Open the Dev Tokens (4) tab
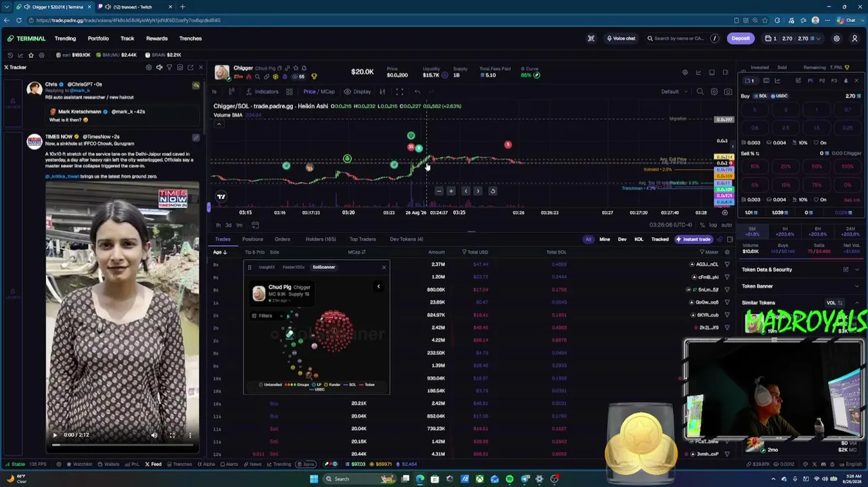 coord(406,239)
